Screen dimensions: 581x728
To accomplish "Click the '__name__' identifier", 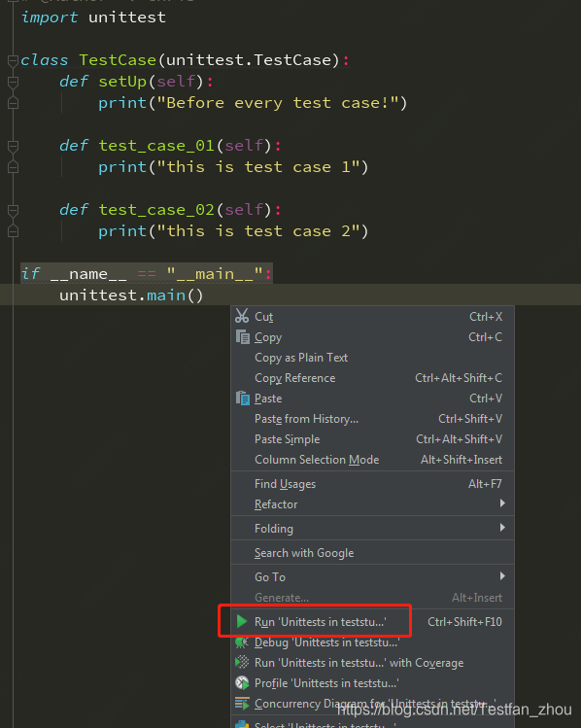I will tap(88, 274).
